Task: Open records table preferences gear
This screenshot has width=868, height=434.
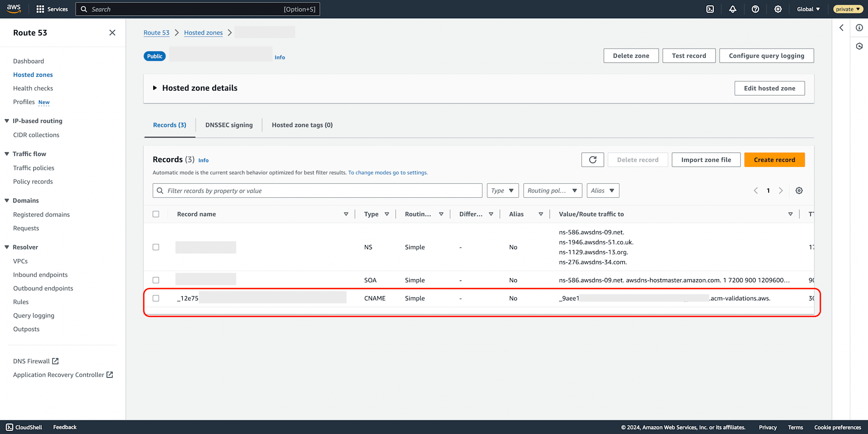Action: pyautogui.click(x=799, y=190)
